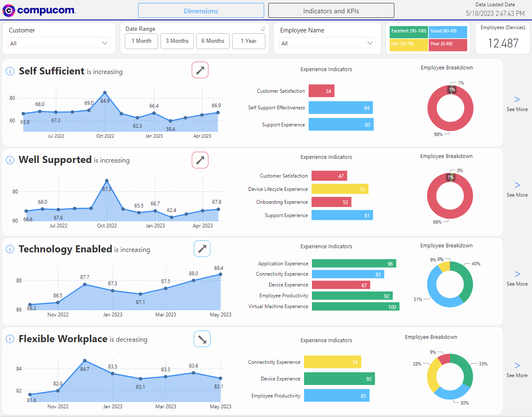Open the Indicators and KPIs tab
This screenshot has height=417, width=532.
331,11
